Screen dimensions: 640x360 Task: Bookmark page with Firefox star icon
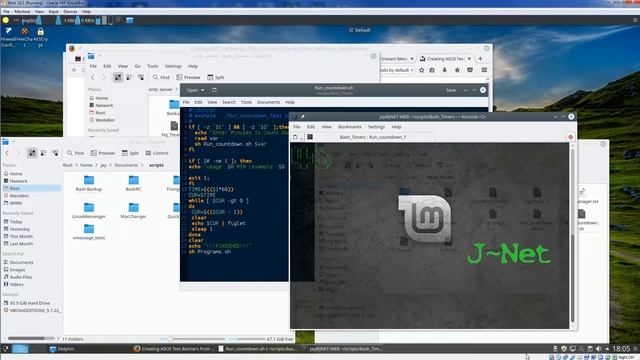(422, 70)
